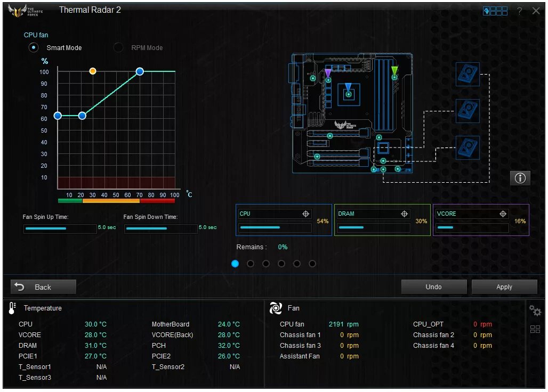Go to the sixth fan page dot
Screen dimensions: 548x392
tap(312, 264)
